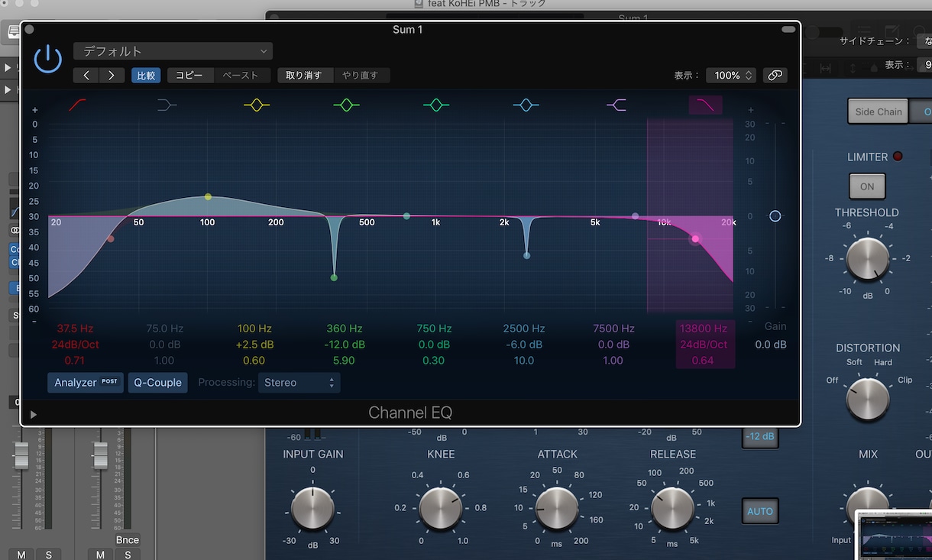
Task: Click the +2.5 dB gain value
Action: point(254,345)
